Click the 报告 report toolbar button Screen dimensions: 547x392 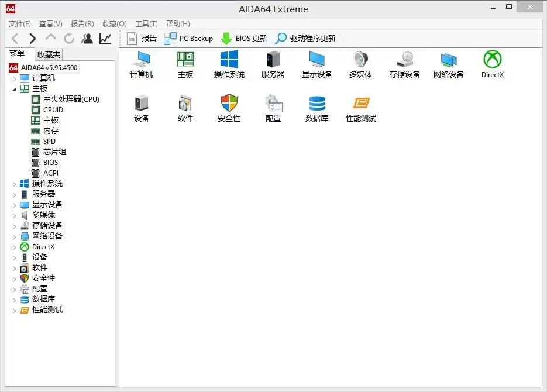tap(142, 39)
